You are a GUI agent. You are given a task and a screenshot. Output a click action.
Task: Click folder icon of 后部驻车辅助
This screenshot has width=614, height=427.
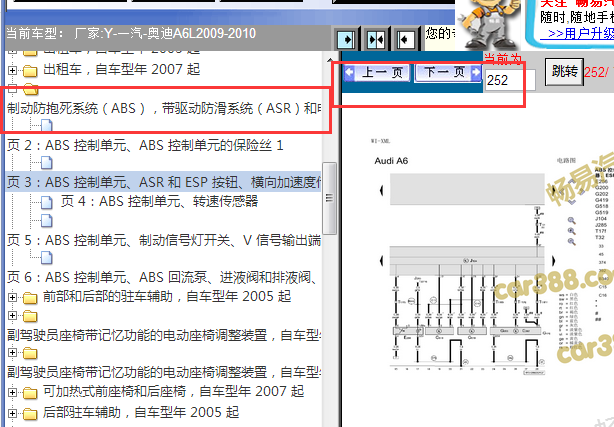click(x=30, y=413)
